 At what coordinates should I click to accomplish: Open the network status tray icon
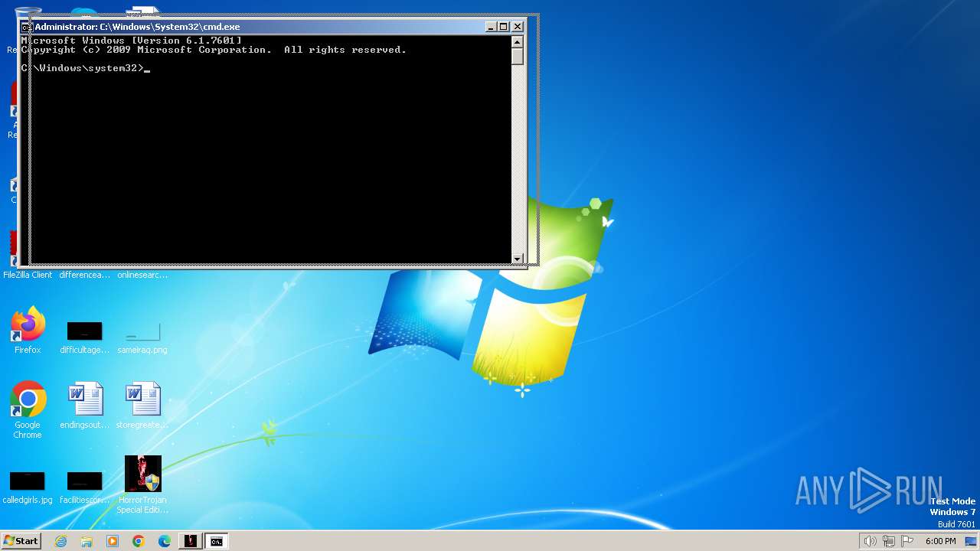pyautogui.click(x=889, y=541)
